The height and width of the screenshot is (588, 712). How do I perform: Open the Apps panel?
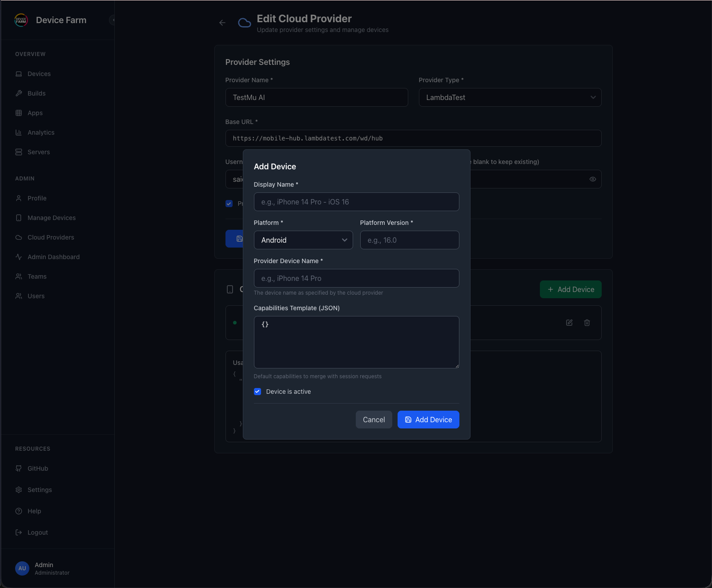[35, 113]
